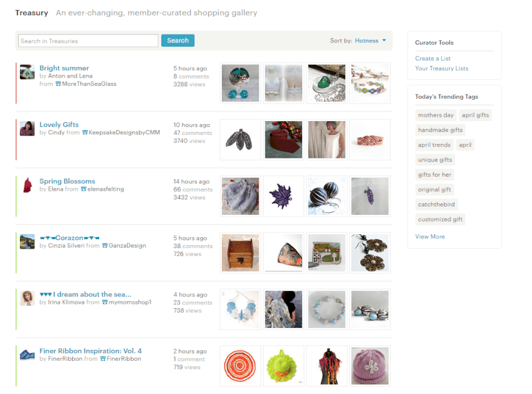Click the elenasfelting shop icon

click(x=84, y=189)
